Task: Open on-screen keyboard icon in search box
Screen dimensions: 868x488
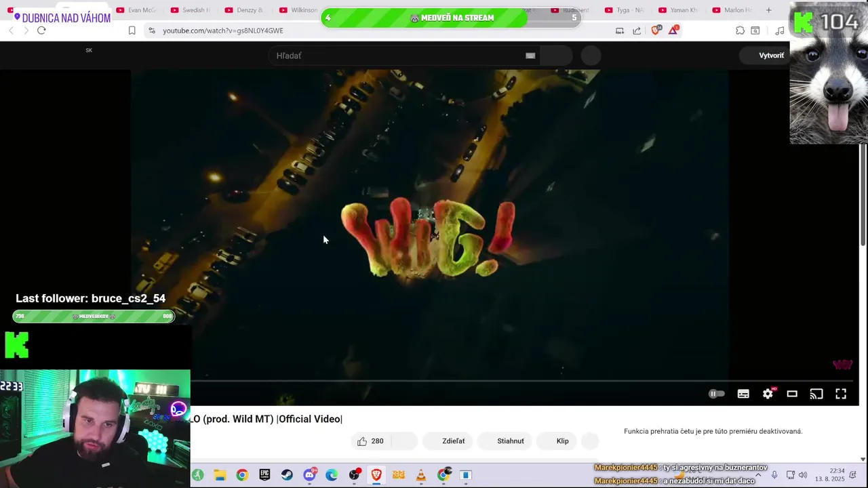Action: pos(530,56)
